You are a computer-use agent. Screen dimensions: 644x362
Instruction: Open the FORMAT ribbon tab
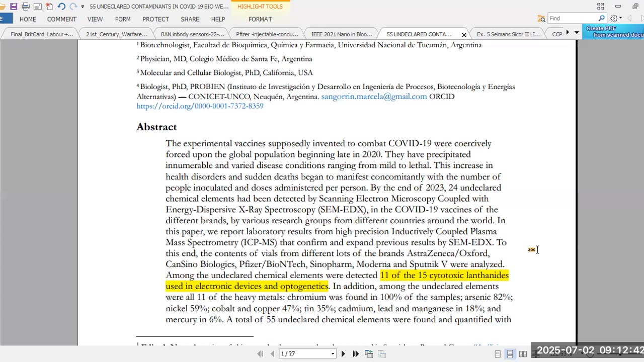[x=260, y=19]
